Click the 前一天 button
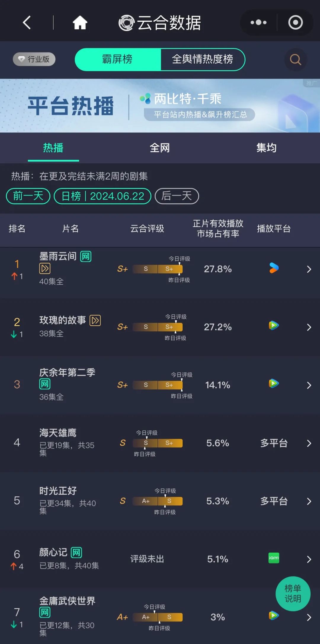This screenshot has width=320, height=644. [x=28, y=196]
